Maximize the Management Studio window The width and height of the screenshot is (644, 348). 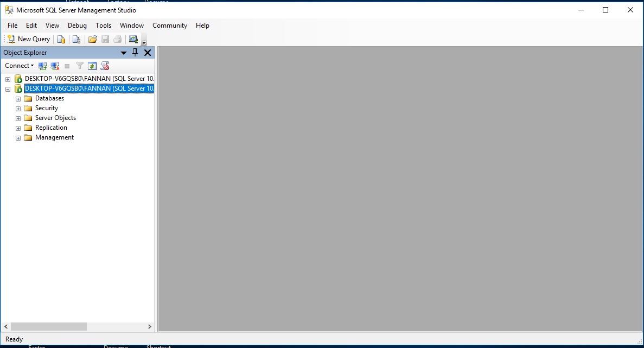(605, 10)
